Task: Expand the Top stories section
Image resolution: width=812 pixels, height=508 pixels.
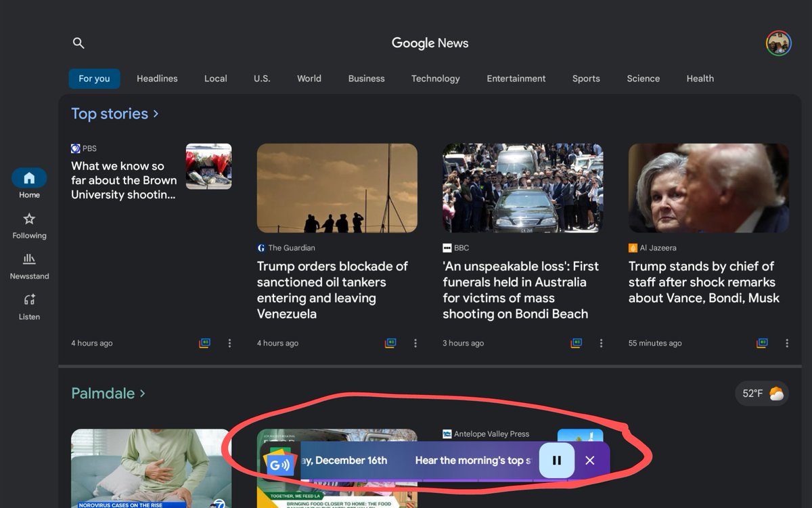Action: (115, 113)
